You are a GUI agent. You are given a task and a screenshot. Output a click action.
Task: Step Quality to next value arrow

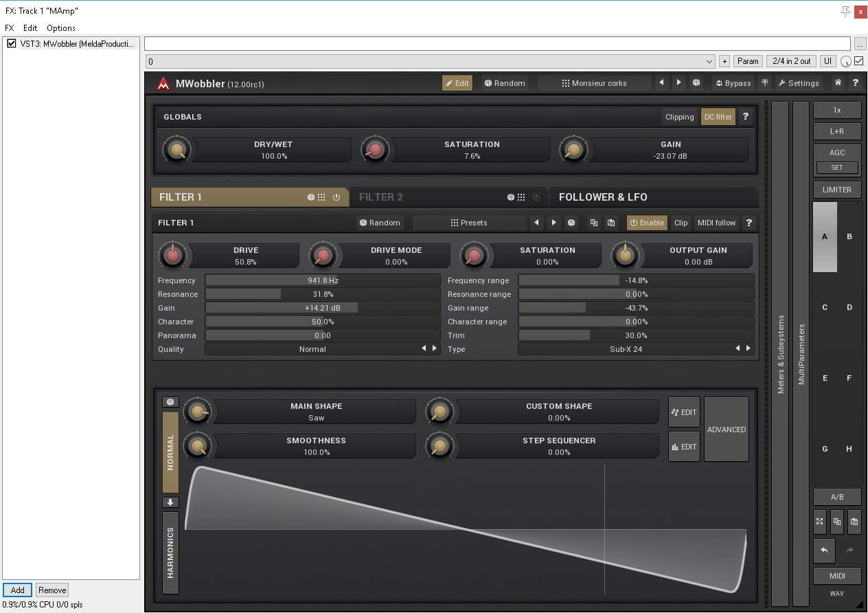[435, 349]
